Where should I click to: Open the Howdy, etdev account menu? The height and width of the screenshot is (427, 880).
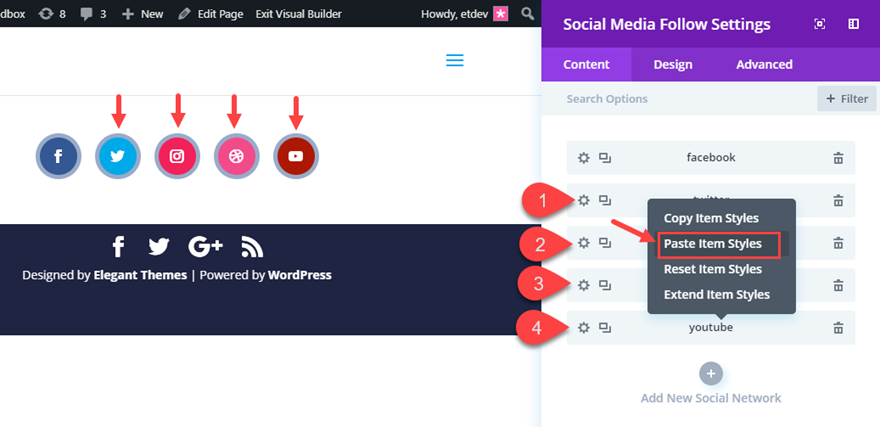coord(465,13)
